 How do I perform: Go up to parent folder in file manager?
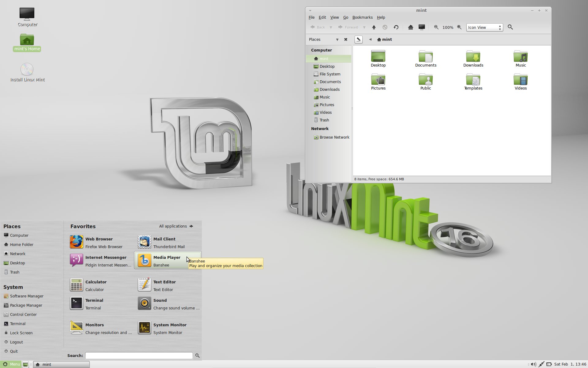(x=374, y=27)
